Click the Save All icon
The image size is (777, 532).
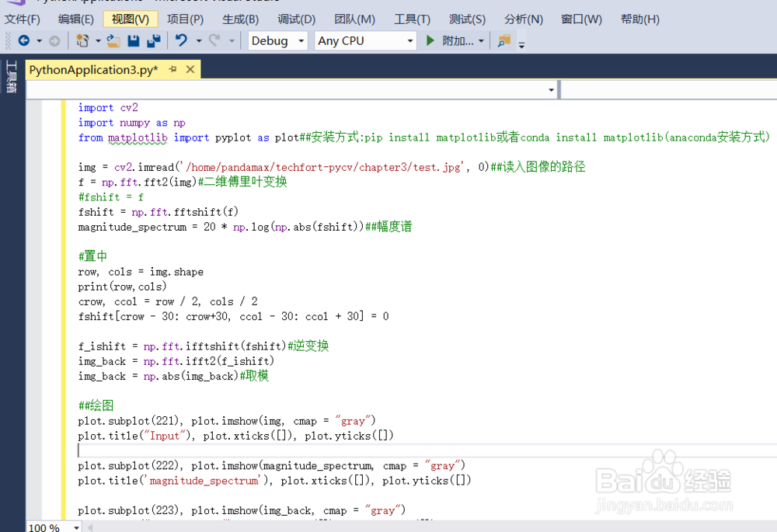pos(154,40)
